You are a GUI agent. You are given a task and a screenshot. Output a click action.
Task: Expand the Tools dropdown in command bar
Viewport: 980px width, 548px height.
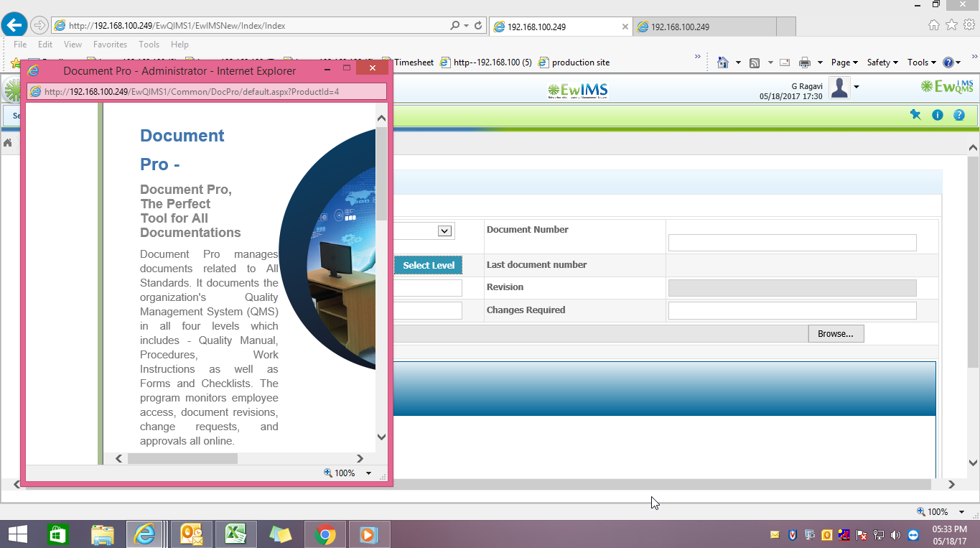coord(921,62)
